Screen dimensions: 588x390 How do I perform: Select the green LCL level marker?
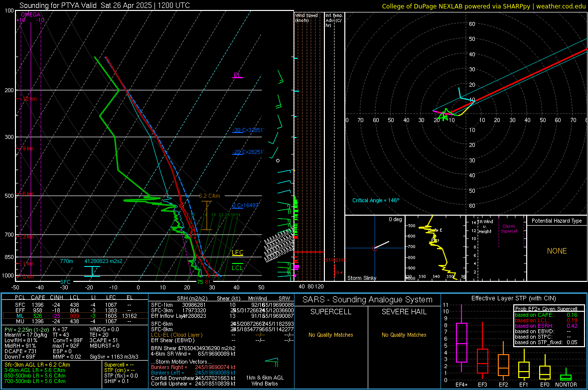[x=237, y=267]
